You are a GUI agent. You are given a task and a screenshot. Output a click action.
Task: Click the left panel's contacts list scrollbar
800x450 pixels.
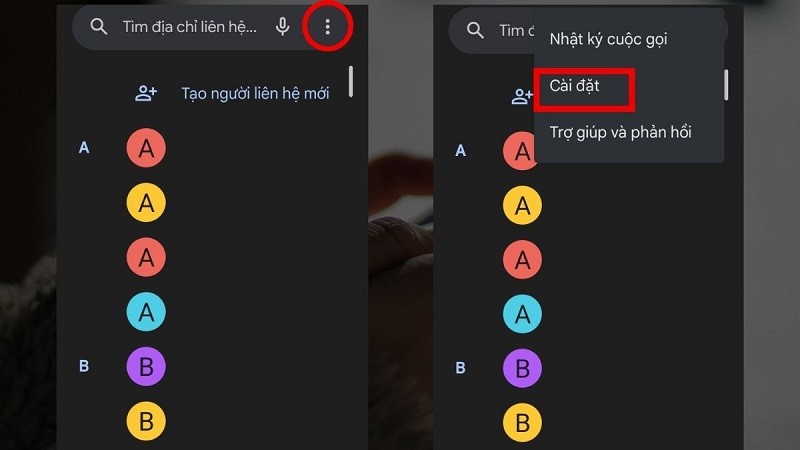(x=351, y=81)
